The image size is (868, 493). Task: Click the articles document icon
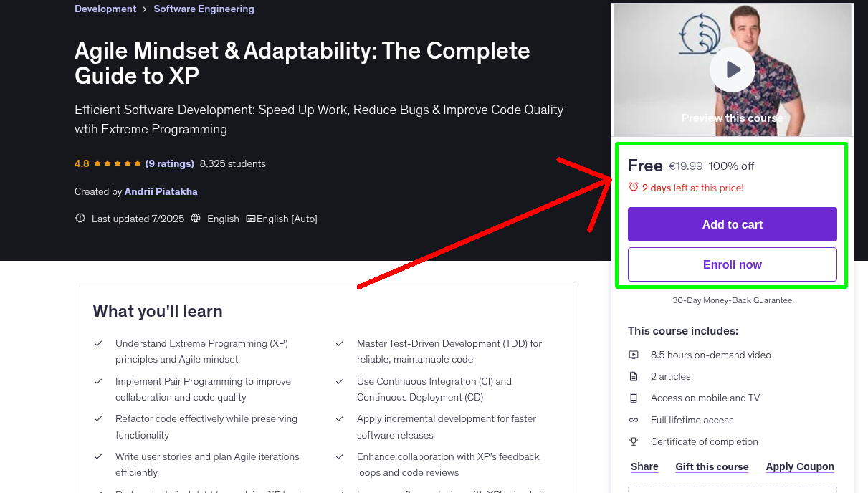pos(634,375)
